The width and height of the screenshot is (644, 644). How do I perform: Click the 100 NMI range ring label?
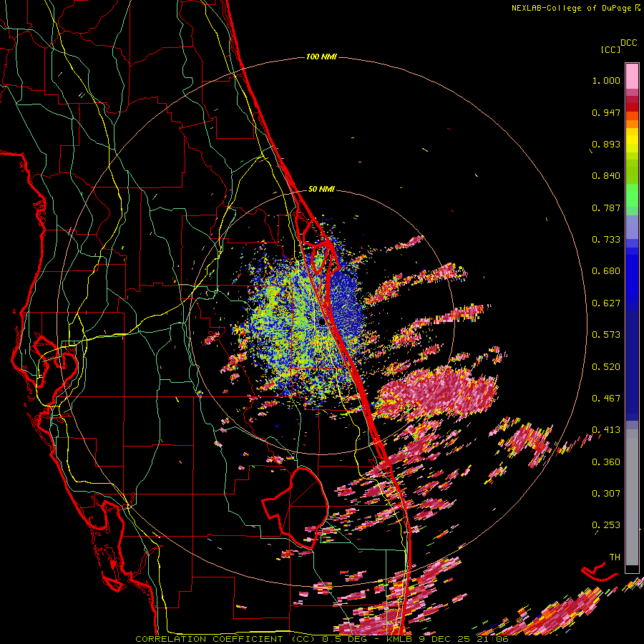(x=321, y=57)
